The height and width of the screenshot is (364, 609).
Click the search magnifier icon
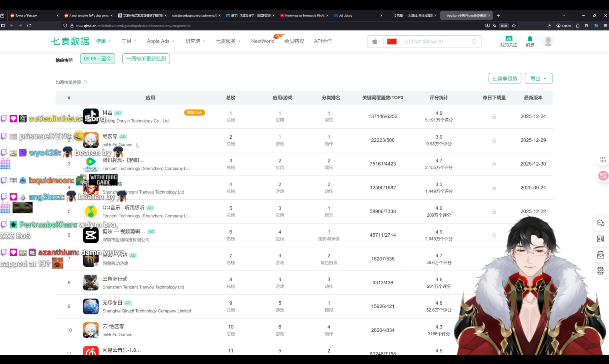click(474, 41)
